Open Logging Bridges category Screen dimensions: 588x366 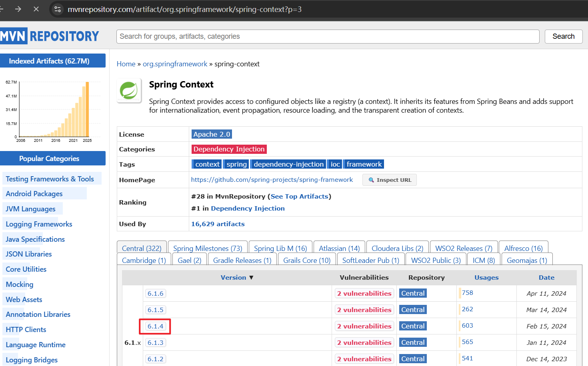pyautogui.click(x=32, y=360)
